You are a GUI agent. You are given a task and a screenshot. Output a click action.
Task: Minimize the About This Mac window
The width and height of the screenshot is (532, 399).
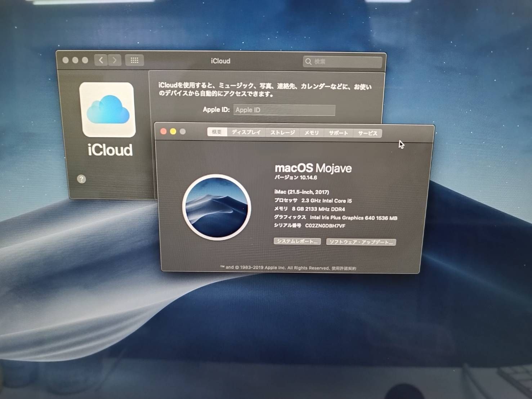(x=173, y=132)
